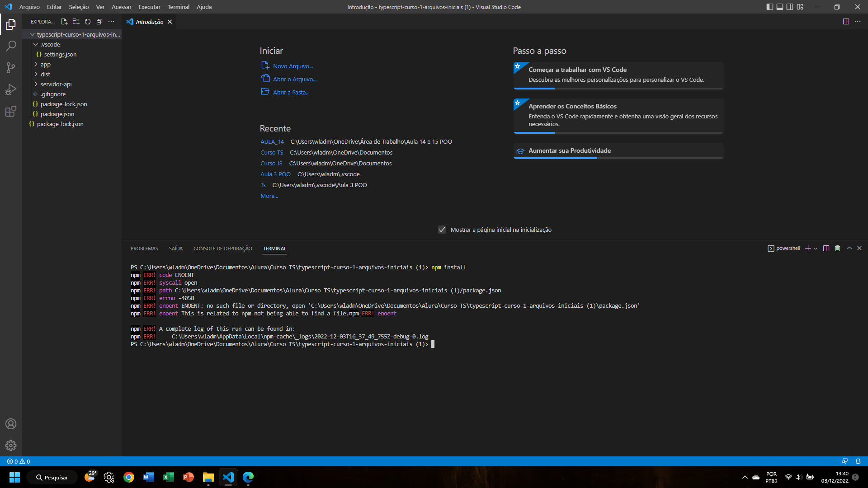Screen dimensions: 868x488
Task: Click the More... recent link
Action: tap(269, 196)
